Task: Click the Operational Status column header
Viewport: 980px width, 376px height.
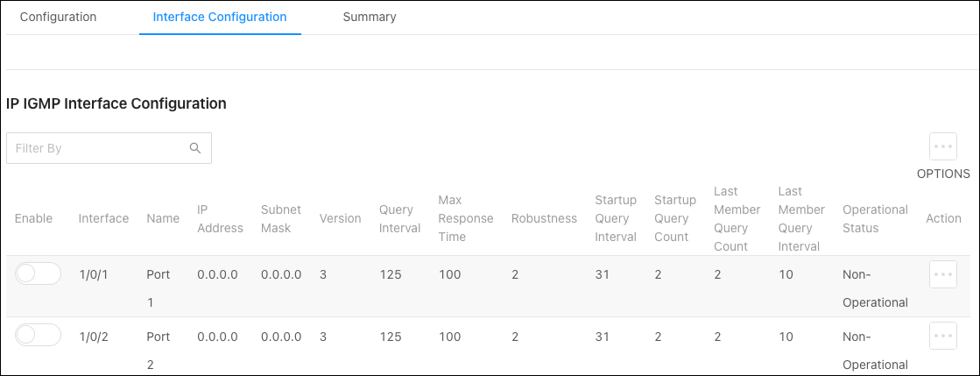Action: click(x=875, y=218)
